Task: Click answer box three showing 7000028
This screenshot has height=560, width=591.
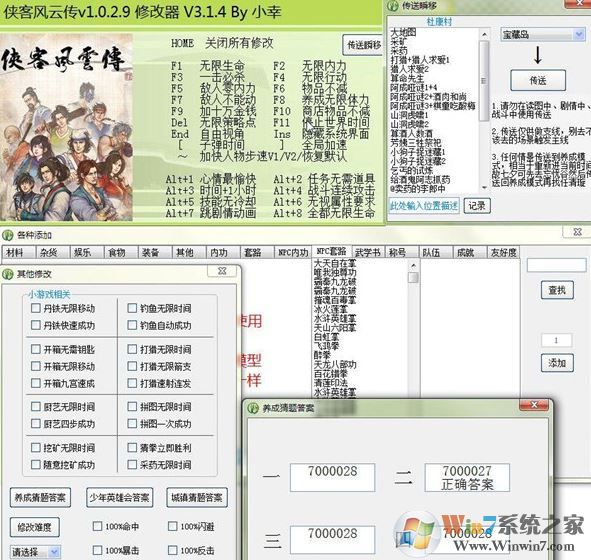Action: (x=332, y=540)
